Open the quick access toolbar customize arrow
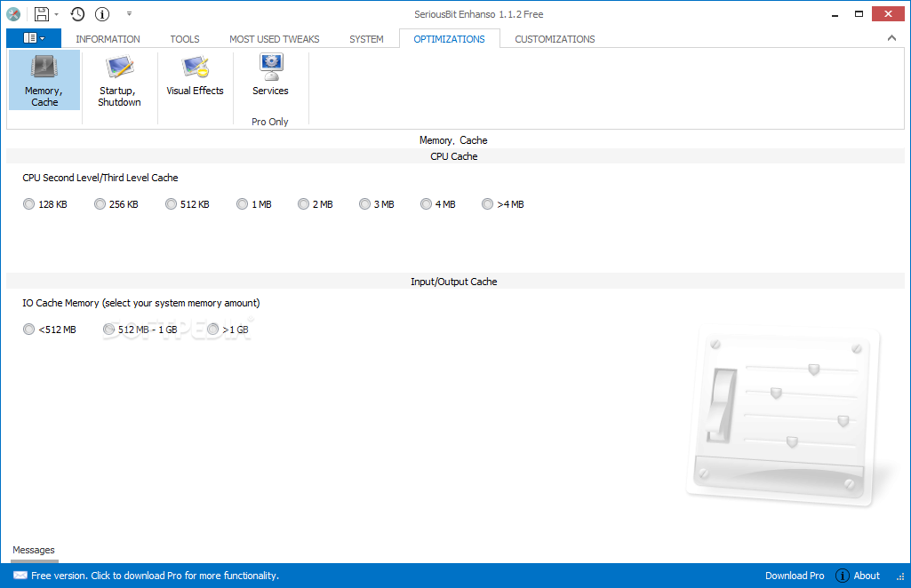Screen dimensions: 911x588 (x=129, y=14)
